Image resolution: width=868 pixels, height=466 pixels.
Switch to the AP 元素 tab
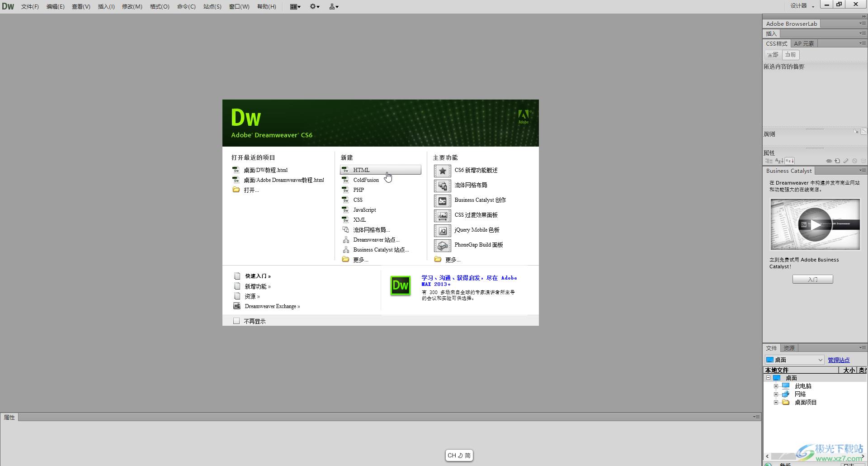click(804, 43)
